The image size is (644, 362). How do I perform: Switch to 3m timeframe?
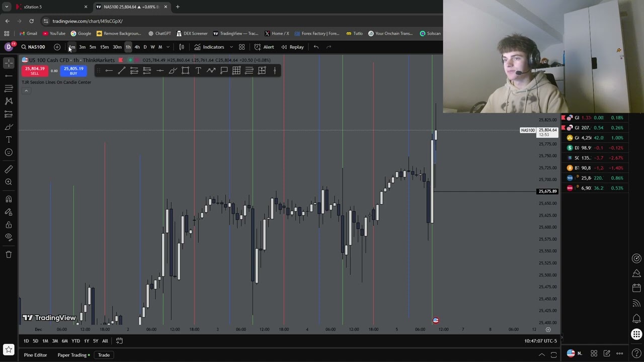[82, 47]
